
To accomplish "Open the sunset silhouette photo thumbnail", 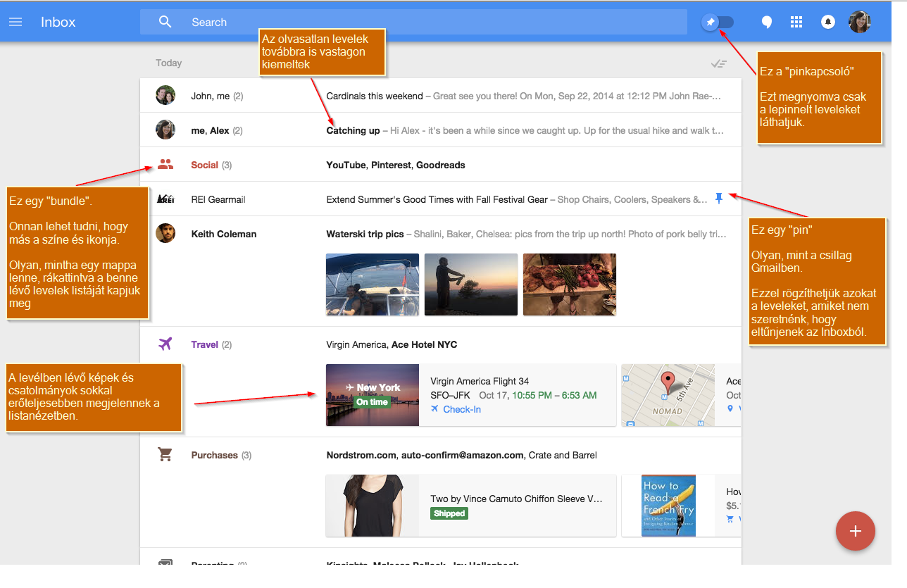I will (x=471, y=284).
